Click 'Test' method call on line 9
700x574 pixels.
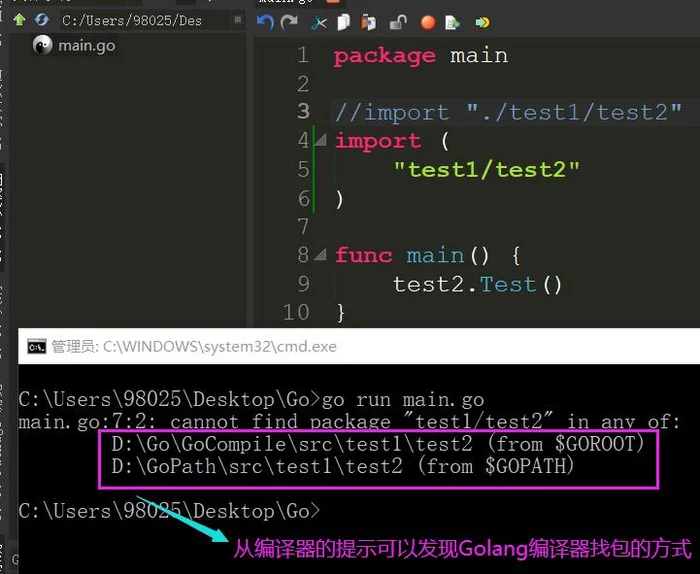tap(508, 284)
